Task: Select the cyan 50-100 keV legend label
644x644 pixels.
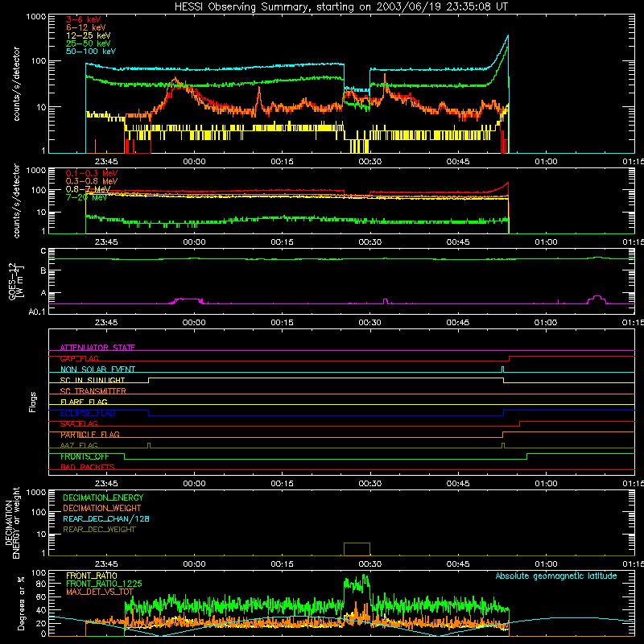Action: pyautogui.click(x=91, y=52)
